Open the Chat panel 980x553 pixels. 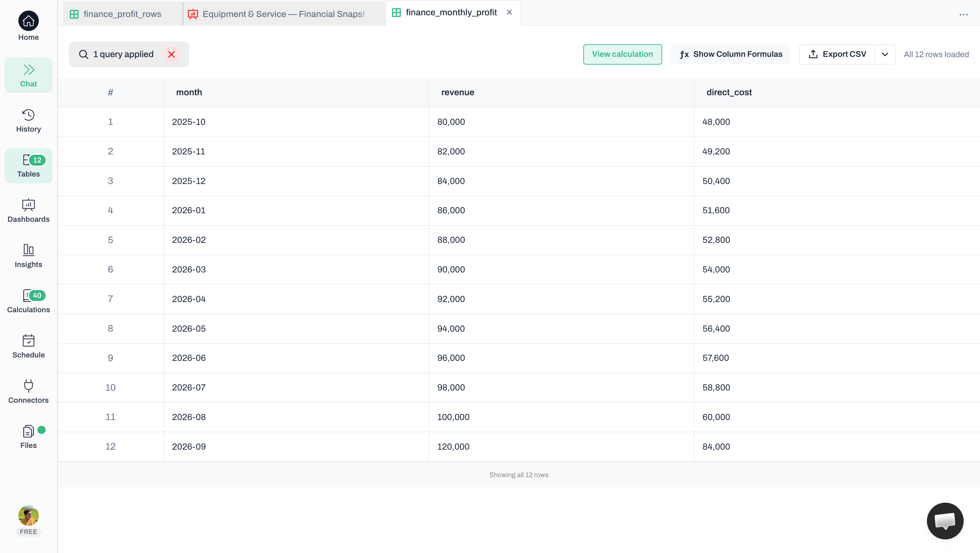coord(29,75)
